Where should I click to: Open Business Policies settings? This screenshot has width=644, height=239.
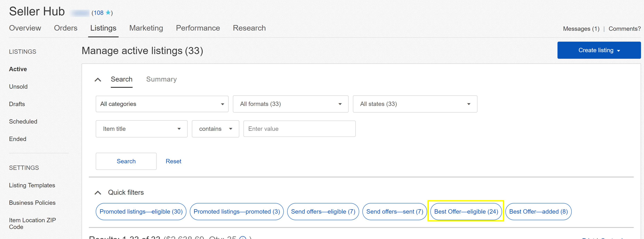click(x=32, y=203)
